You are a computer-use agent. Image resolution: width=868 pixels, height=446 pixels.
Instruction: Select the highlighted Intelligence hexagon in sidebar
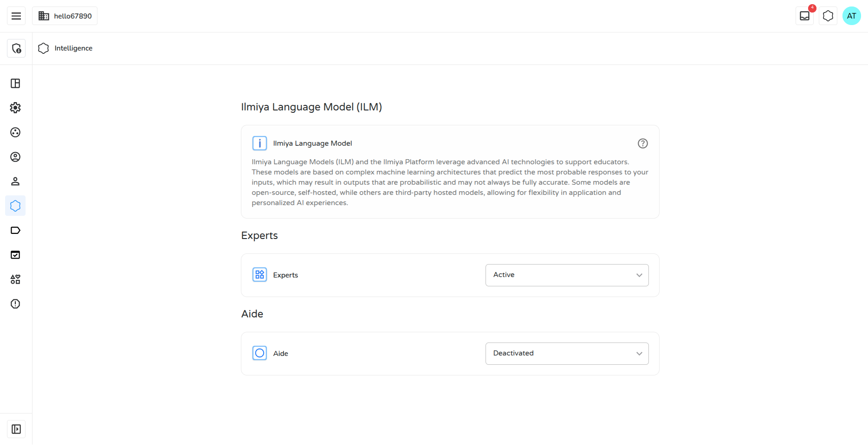15,206
